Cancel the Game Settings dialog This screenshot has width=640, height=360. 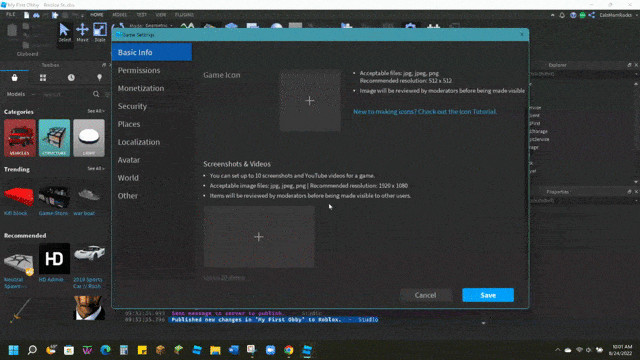coord(426,295)
